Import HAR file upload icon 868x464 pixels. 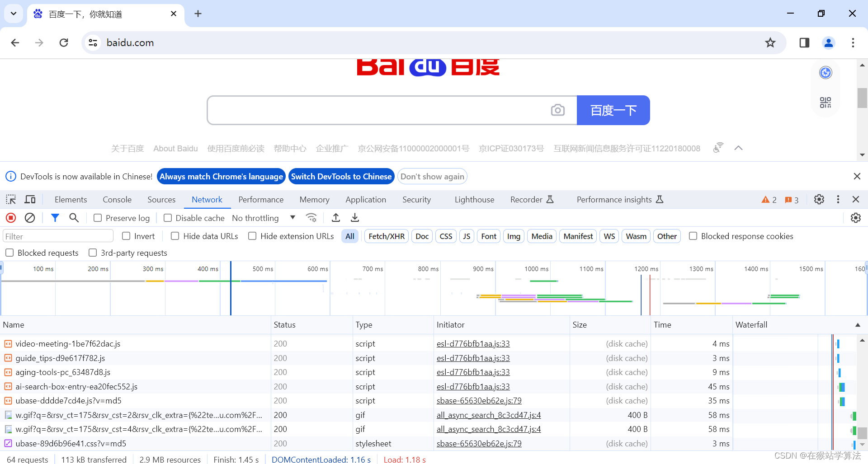[336, 218]
